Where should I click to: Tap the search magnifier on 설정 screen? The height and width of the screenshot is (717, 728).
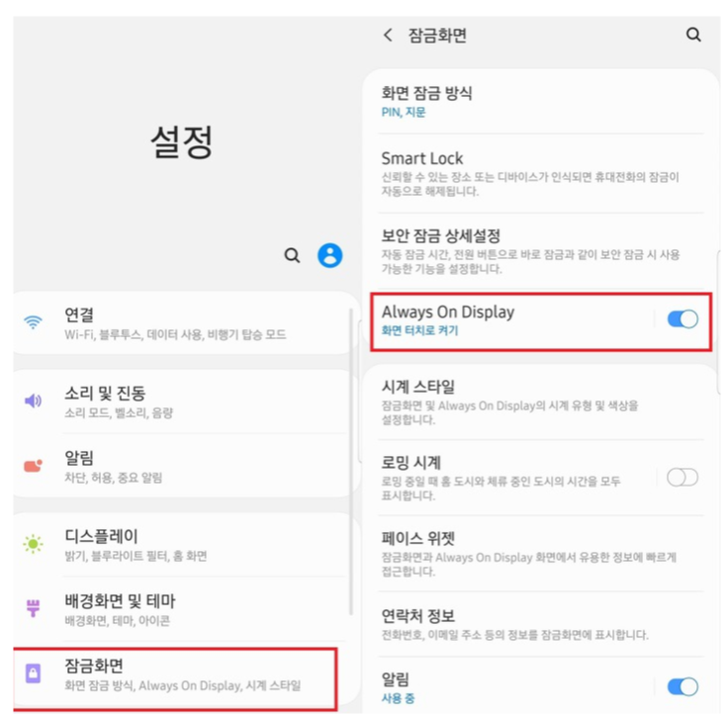(292, 255)
